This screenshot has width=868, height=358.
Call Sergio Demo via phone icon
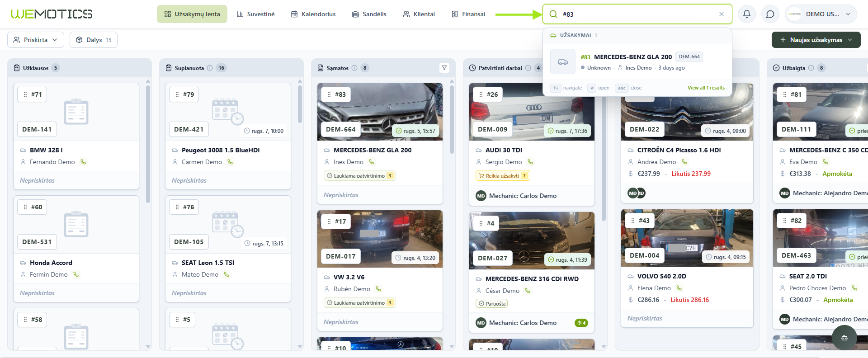tap(530, 162)
